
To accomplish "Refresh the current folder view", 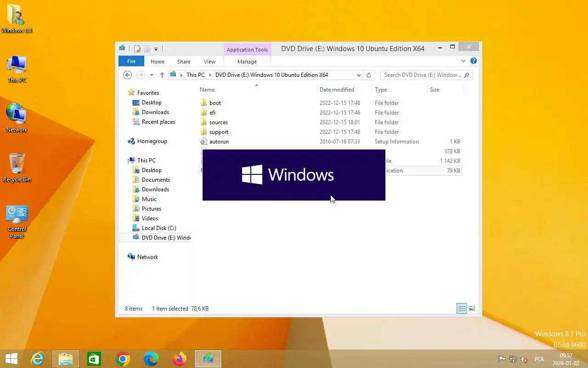I will point(368,75).
